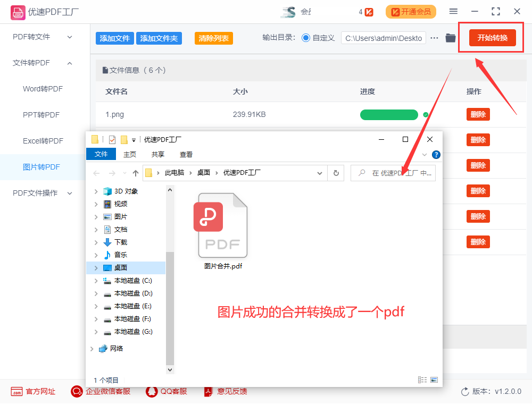Open the quick access toolbar customize dropdown
Screen dimensions: 532x404
coord(134,140)
